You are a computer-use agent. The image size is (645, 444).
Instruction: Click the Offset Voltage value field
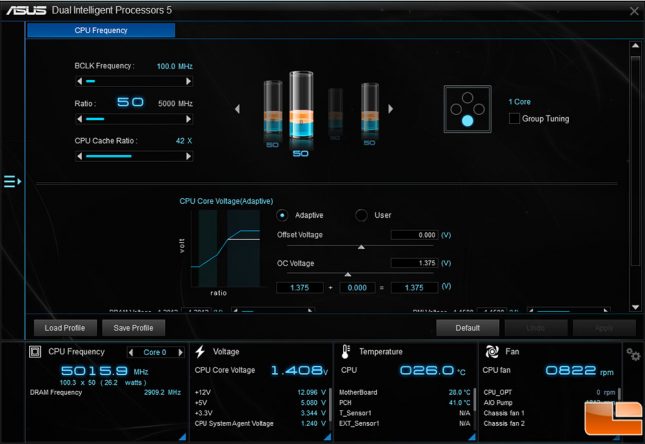point(414,235)
